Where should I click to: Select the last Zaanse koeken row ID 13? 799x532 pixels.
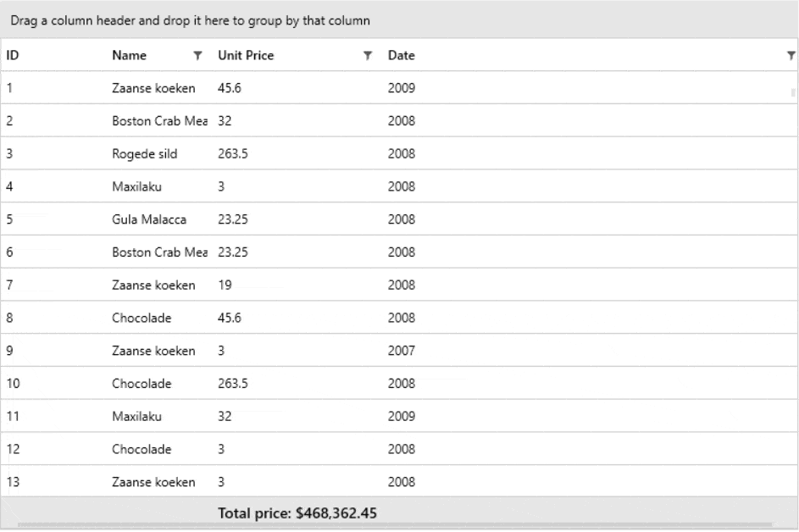click(x=153, y=481)
